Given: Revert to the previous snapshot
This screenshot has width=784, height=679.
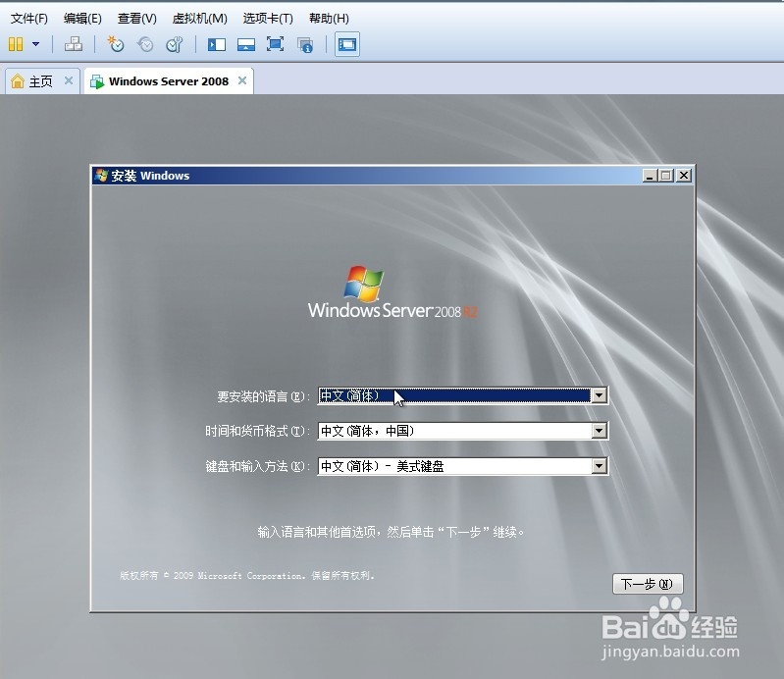Looking at the screenshot, I should (x=145, y=44).
